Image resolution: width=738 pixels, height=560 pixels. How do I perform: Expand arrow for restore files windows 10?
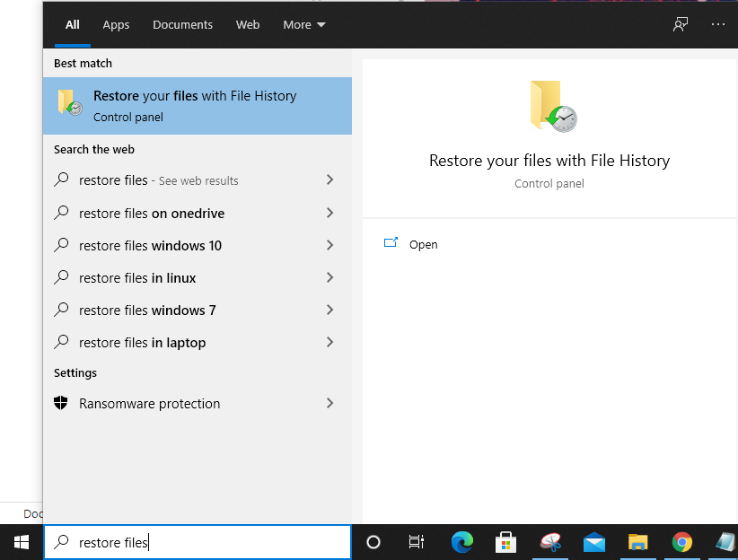coord(329,245)
